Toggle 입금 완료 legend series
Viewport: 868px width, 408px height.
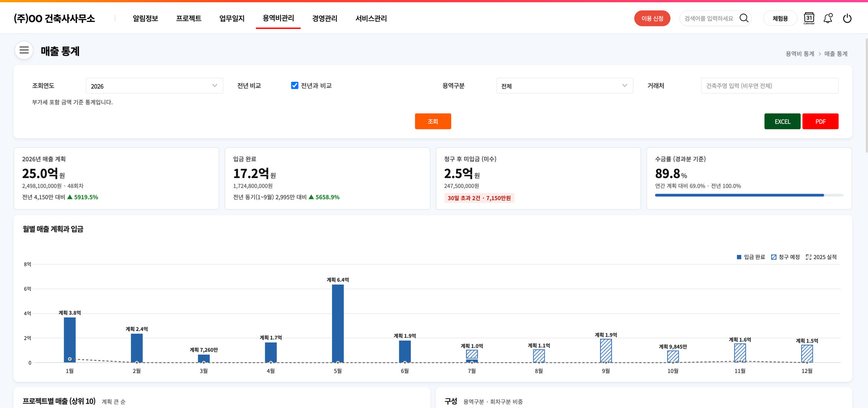tap(751, 257)
